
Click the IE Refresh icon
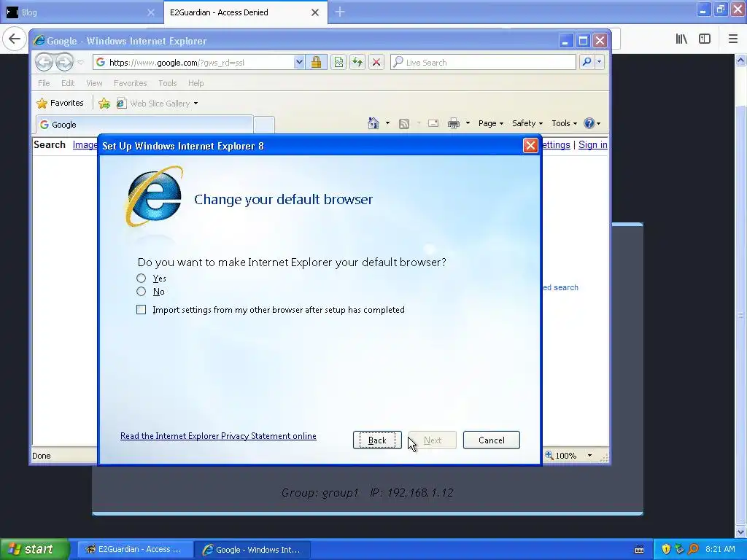pyautogui.click(x=357, y=63)
